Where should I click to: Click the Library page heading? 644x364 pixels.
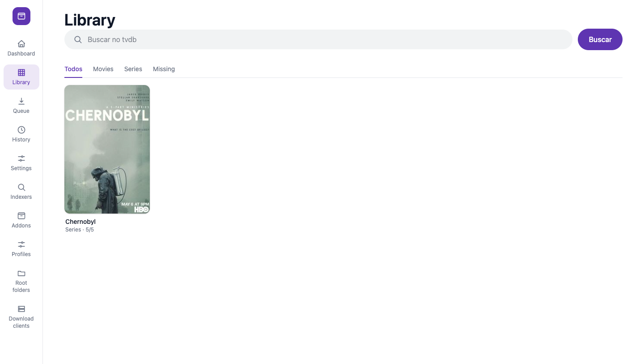coord(90,20)
